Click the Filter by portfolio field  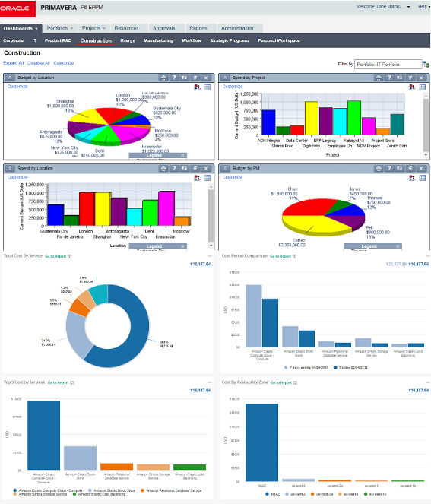click(x=388, y=65)
